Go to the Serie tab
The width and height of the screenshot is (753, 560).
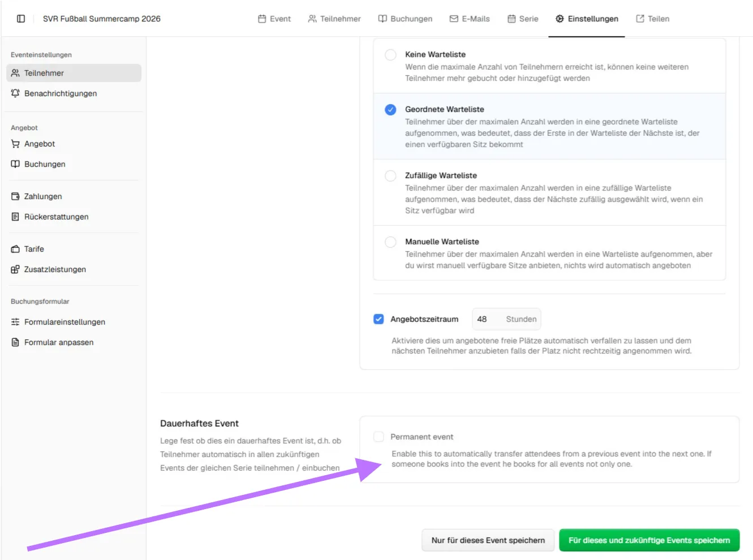[x=523, y=19]
